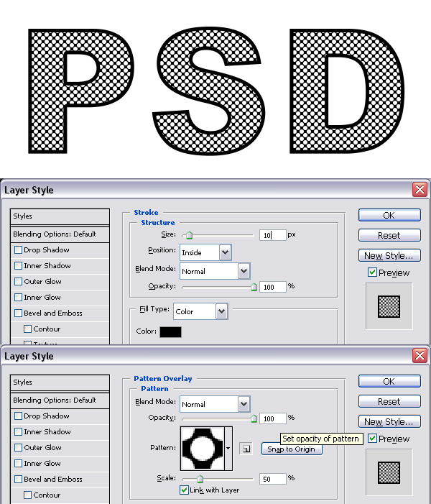Screen dimensions: 431x504
Task: Enable Outer Glow in Pattern Overlay dialog
Action: click(18, 447)
